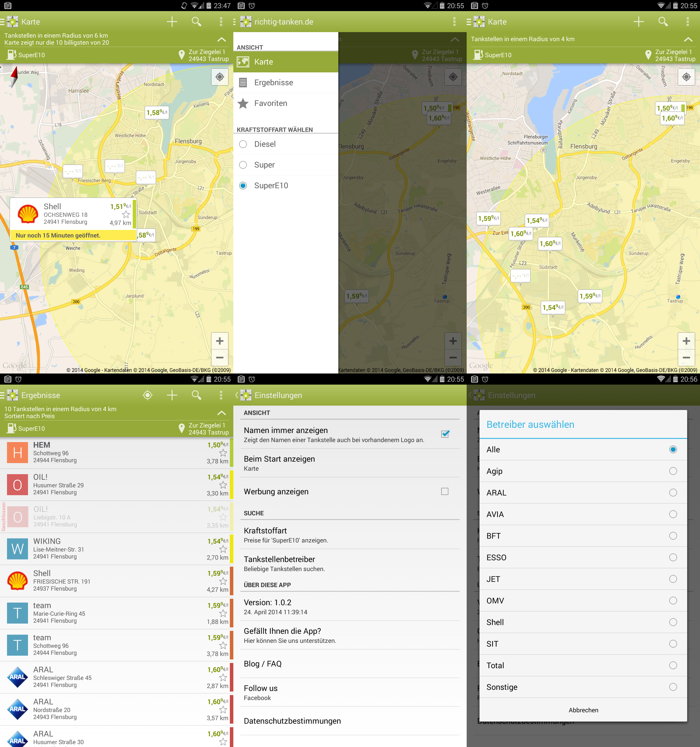
Task: Open team Marie-Curie-Ring 45 result
Action: point(117,613)
